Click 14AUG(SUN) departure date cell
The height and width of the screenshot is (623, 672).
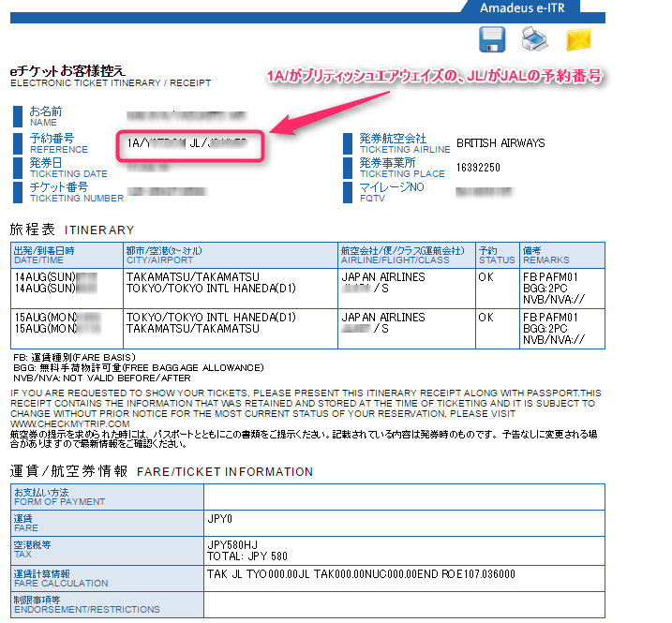click(x=45, y=277)
